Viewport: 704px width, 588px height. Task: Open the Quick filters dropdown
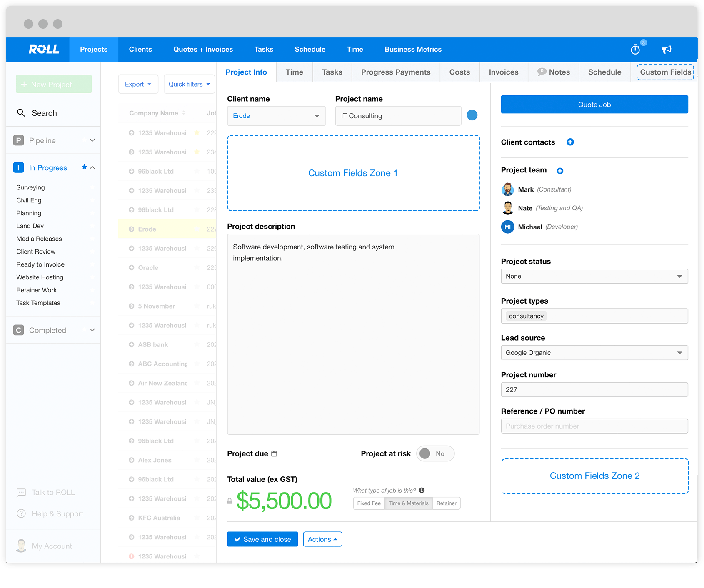[189, 84]
